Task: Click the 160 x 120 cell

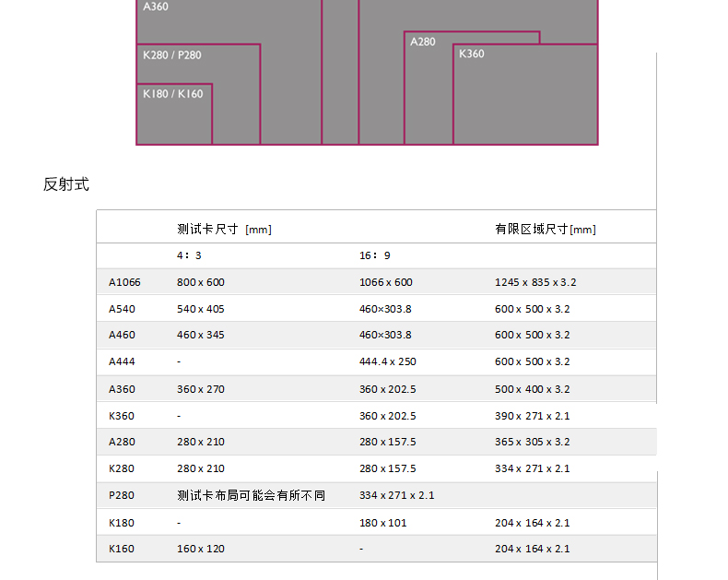Action: [200, 549]
